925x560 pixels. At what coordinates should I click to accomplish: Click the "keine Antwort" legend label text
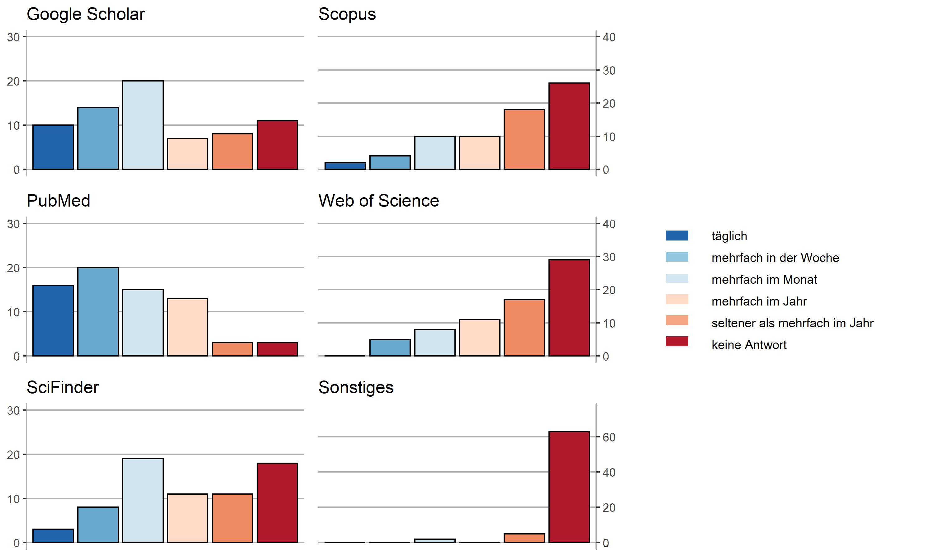748,345
